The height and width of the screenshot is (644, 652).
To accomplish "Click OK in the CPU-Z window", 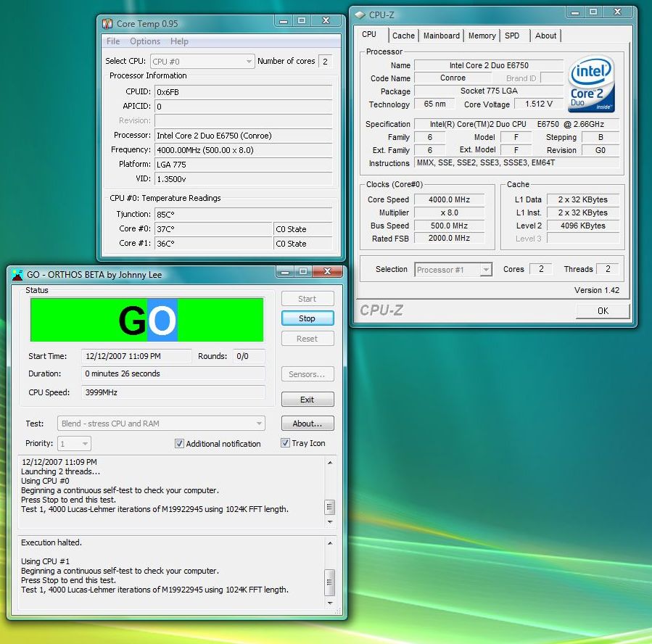I will [603, 311].
